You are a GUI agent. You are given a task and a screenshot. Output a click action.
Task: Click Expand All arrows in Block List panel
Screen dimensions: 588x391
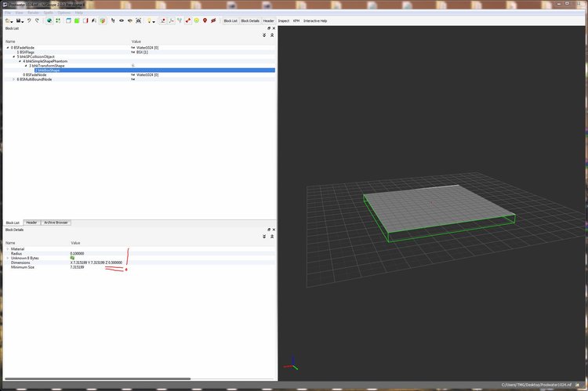click(264, 34)
